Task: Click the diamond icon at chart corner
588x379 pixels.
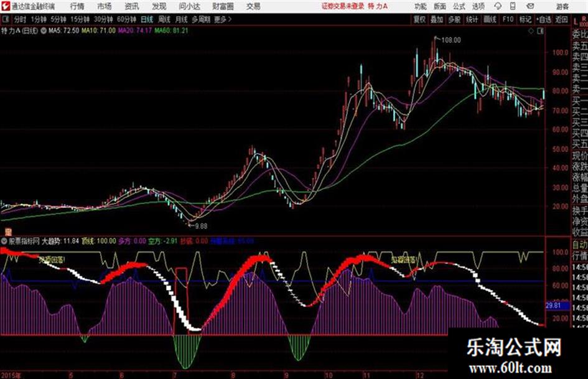Action: (531, 31)
